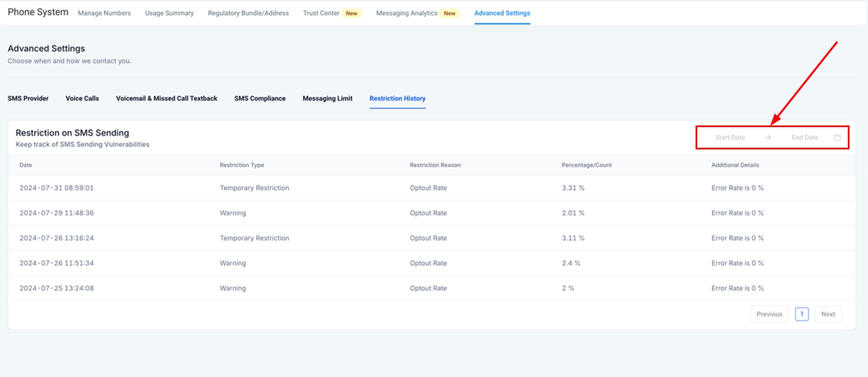
Task: Open the Voice Calls sub-tab
Action: [82, 98]
